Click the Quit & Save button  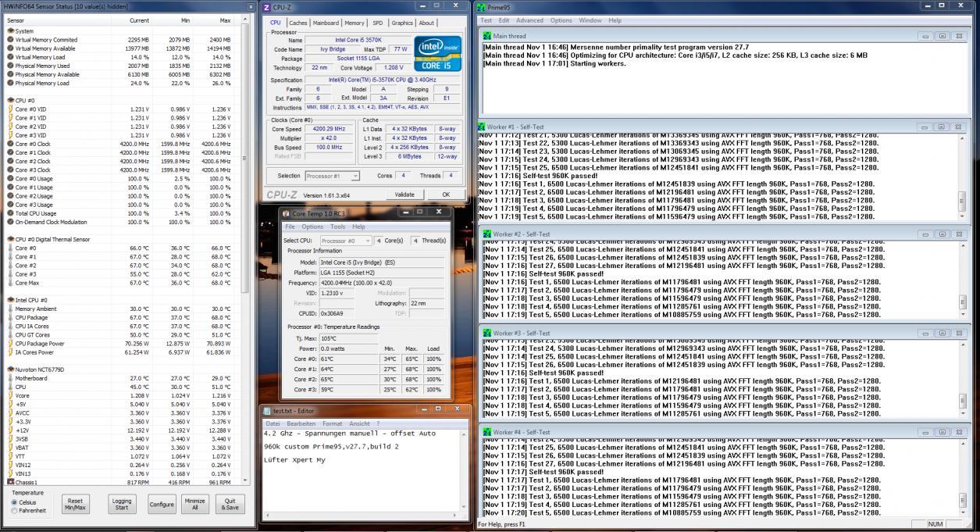tap(230, 505)
